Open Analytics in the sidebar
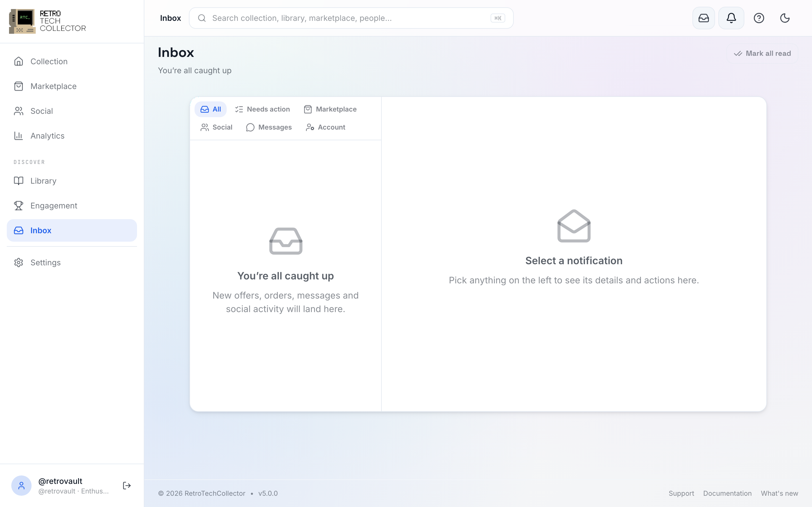The image size is (812, 507). click(72, 136)
